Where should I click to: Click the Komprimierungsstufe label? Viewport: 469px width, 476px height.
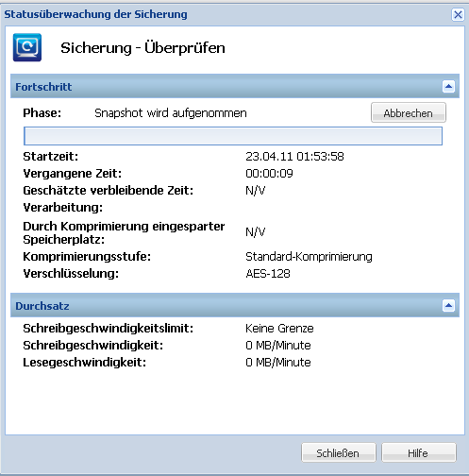(x=87, y=257)
